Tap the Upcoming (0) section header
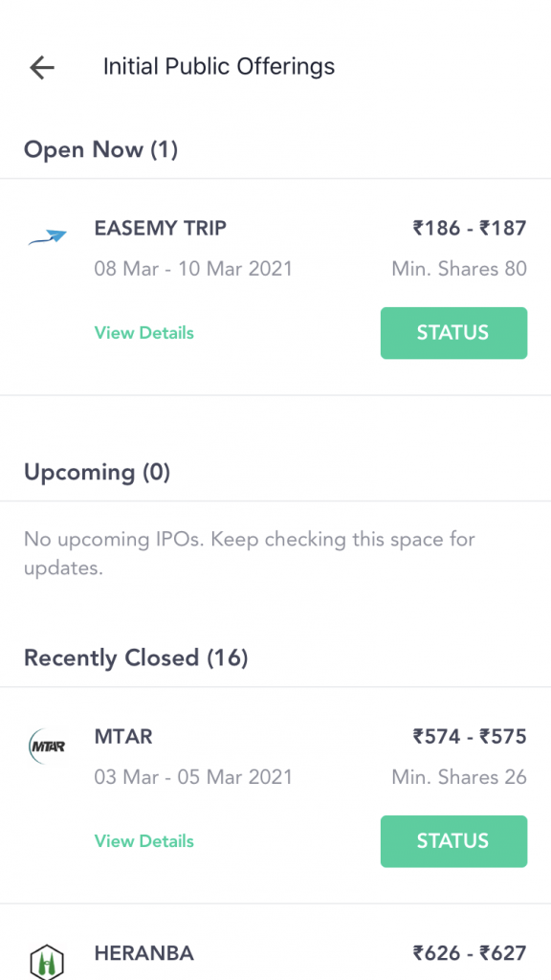 click(x=97, y=471)
